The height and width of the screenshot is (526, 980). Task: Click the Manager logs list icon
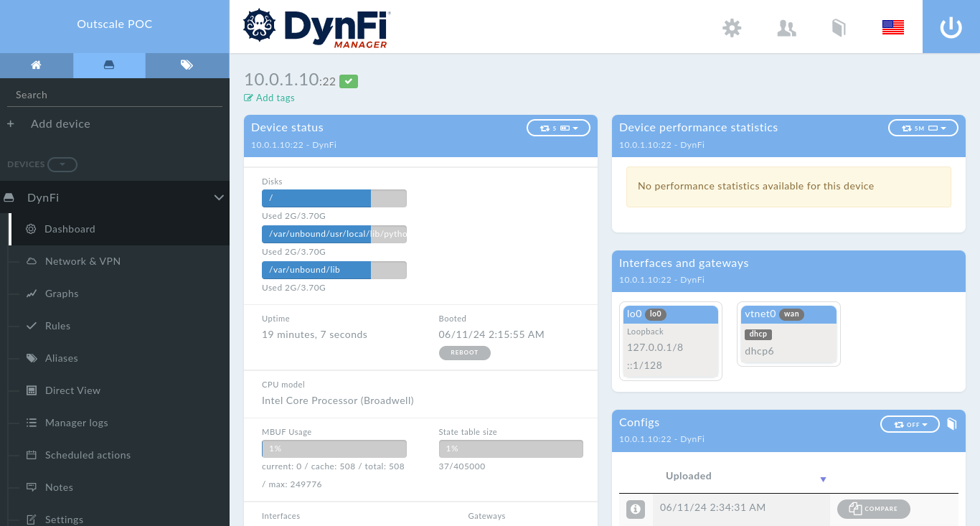click(x=31, y=423)
